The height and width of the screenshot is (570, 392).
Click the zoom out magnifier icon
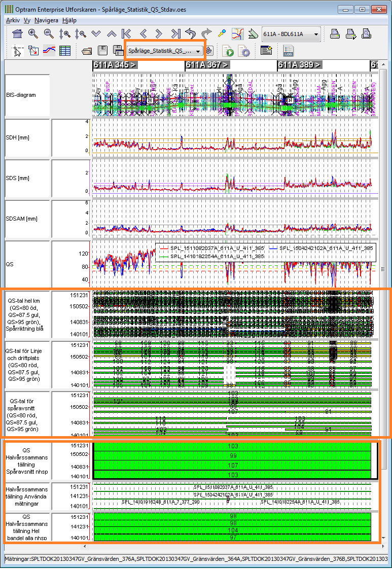49,34
